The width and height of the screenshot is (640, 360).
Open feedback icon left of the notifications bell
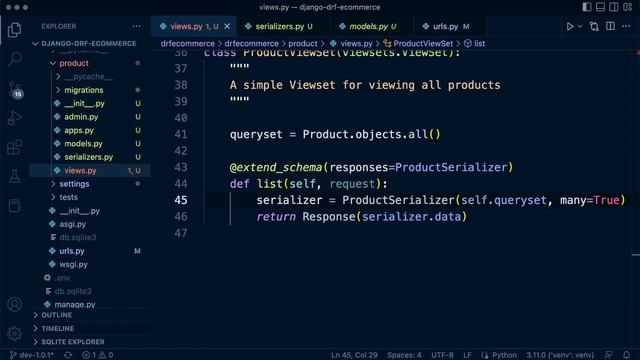click(608, 355)
